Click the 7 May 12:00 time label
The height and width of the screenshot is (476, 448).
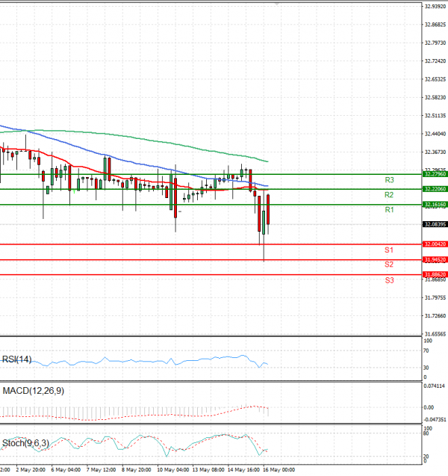[x=101, y=470]
